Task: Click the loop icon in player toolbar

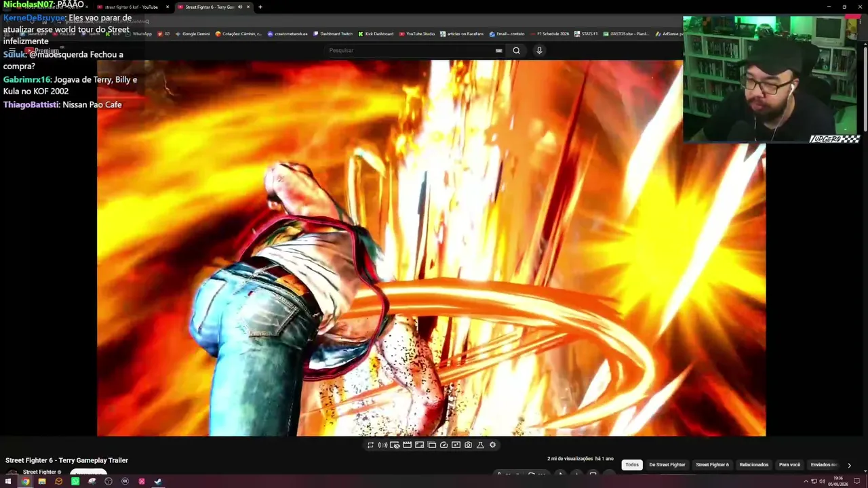Action: 370,445
